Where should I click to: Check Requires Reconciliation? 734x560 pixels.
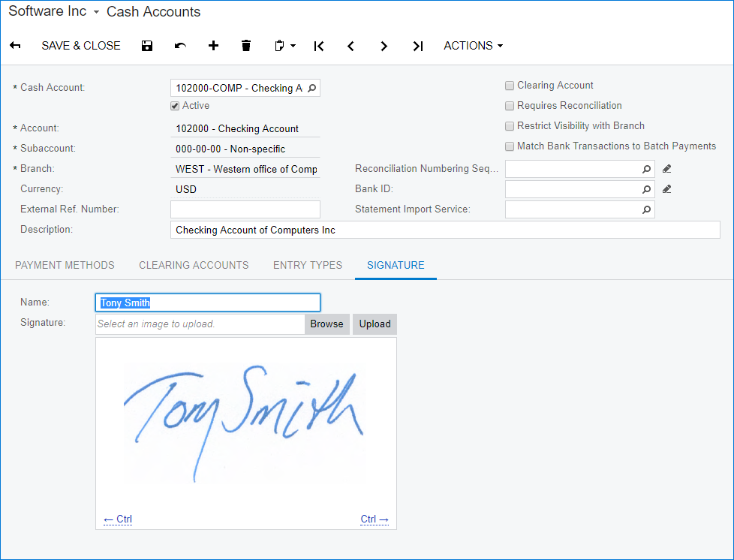click(510, 106)
